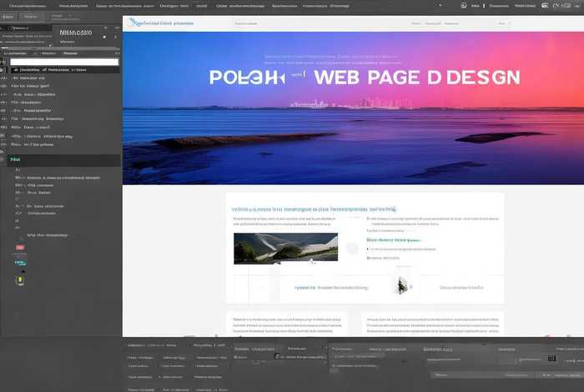Click the white search field in the left panel
The height and width of the screenshot is (392, 584).
click(63, 61)
